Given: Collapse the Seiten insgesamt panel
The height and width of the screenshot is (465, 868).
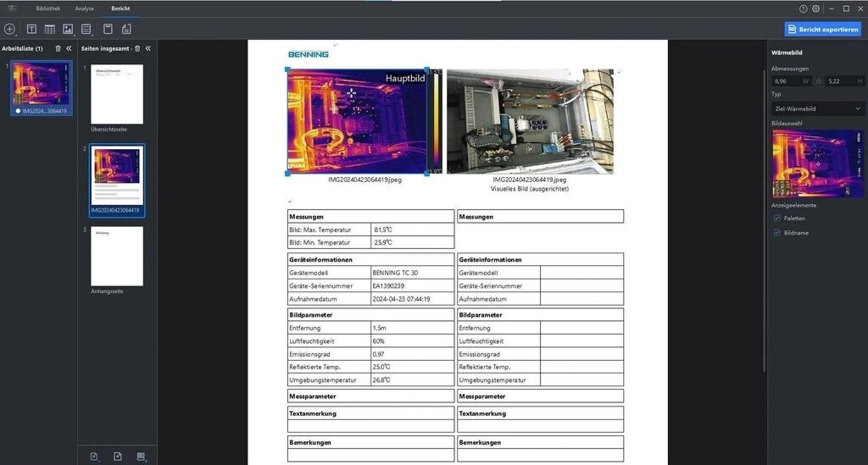Looking at the screenshot, I should (x=148, y=48).
